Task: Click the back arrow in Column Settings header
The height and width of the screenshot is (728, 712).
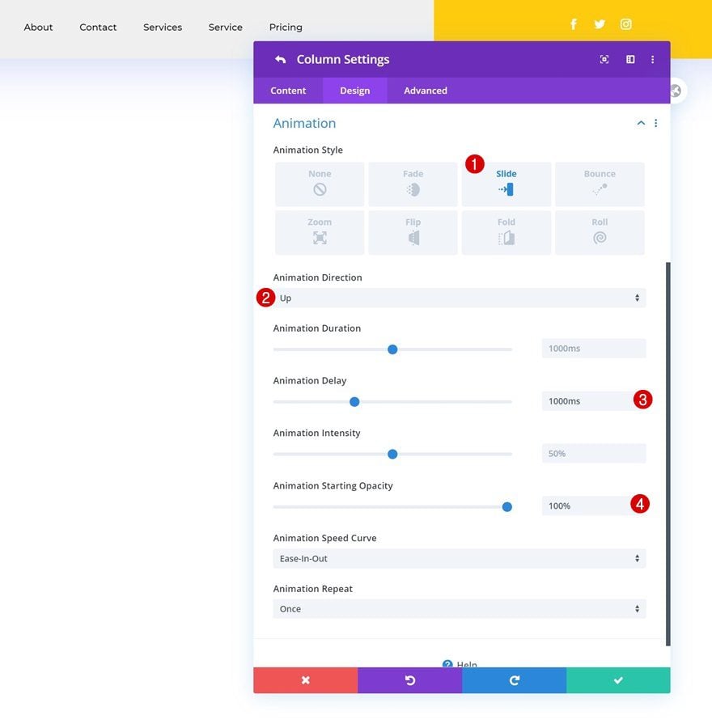Action: coord(280,59)
